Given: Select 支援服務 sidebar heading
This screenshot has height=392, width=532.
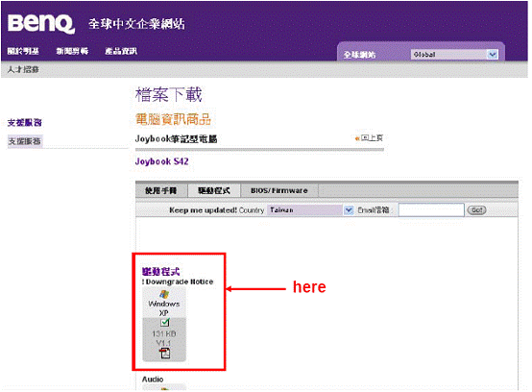Looking at the screenshot, I should [24, 123].
